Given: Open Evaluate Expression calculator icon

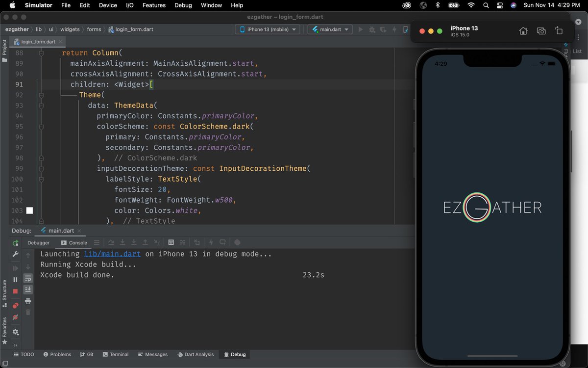Looking at the screenshot, I should pos(171,242).
